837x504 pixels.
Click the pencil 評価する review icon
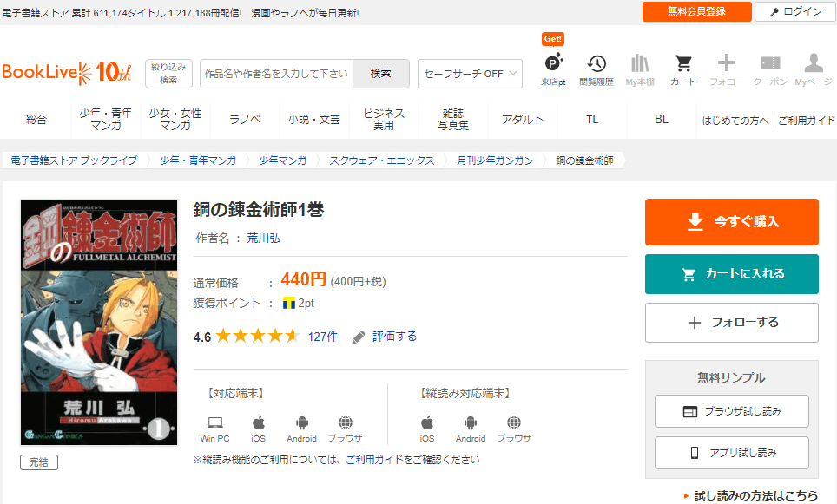359,337
